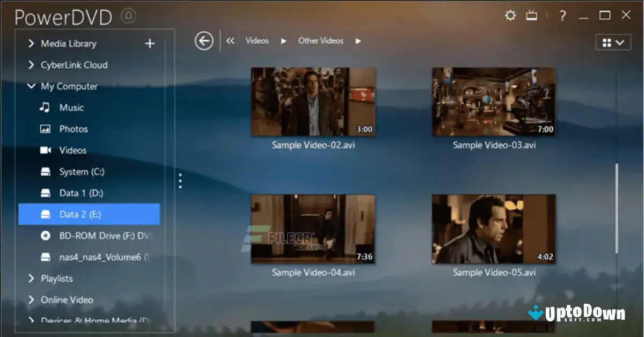Open PowerDVD settings gear icon
Viewport: 644px width, 337px height.
tap(510, 15)
